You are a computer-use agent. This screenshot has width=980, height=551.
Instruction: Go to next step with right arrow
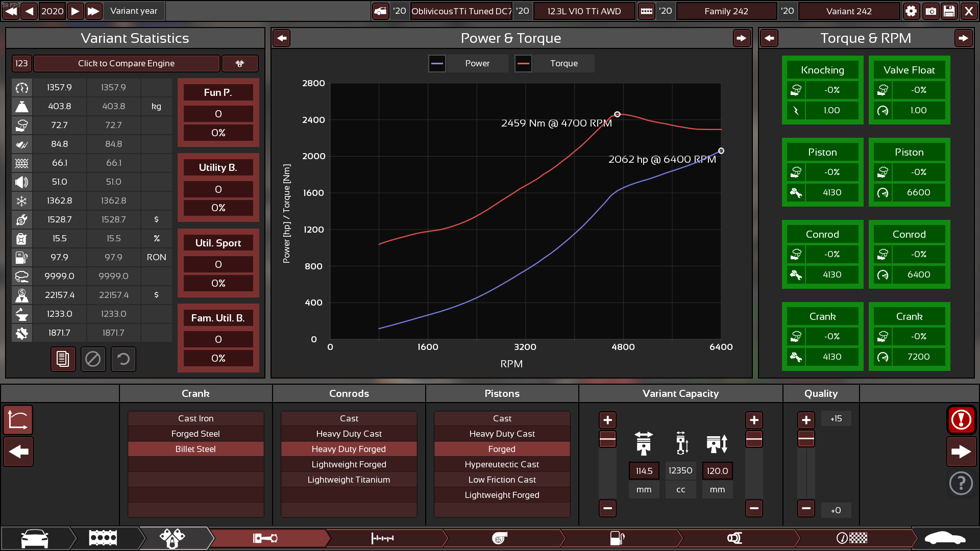coord(961,452)
